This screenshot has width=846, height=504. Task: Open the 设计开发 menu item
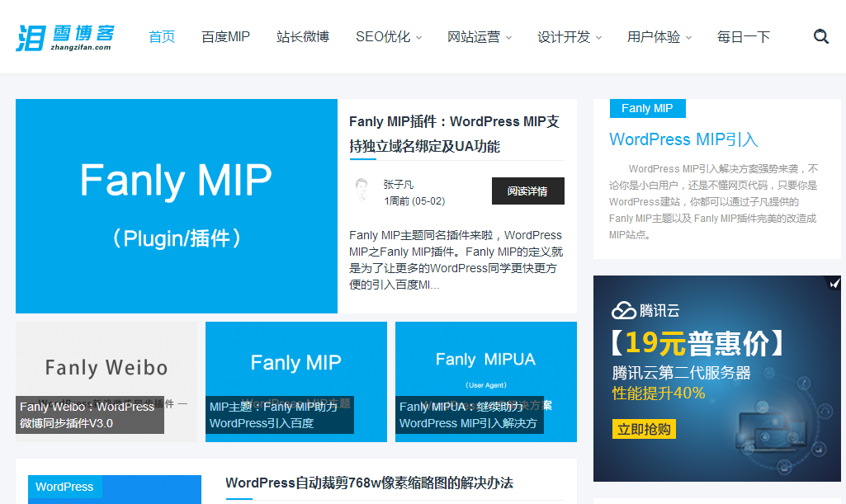point(564,36)
